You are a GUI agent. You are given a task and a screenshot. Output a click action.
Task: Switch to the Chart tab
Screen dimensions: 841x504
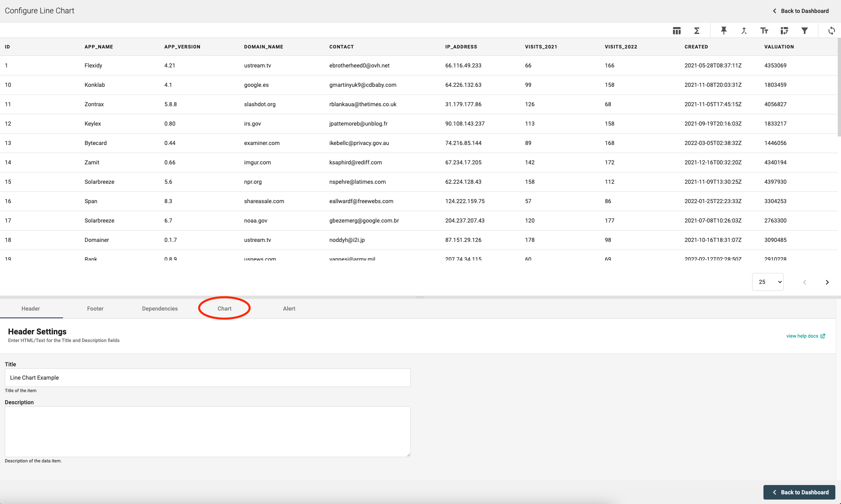pyautogui.click(x=224, y=309)
